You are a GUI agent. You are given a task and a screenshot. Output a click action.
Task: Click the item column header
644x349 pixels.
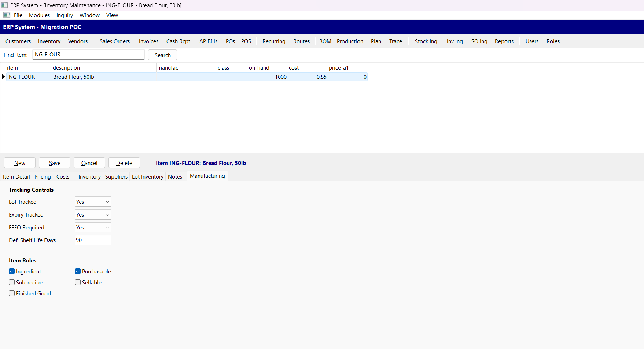point(29,67)
